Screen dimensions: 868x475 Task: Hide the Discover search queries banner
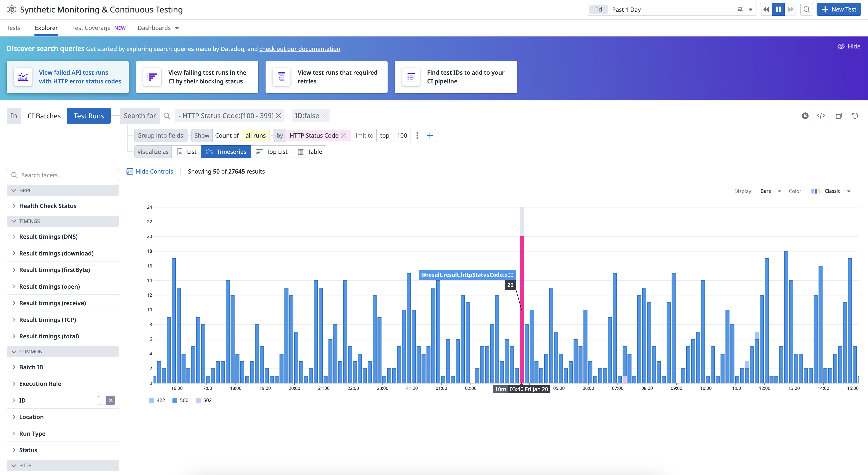point(849,46)
